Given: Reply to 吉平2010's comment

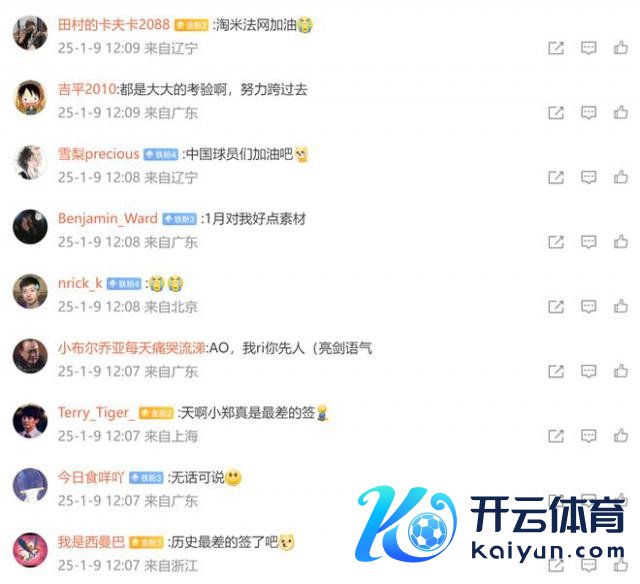Looking at the screenshot, I should click(589, 113).
